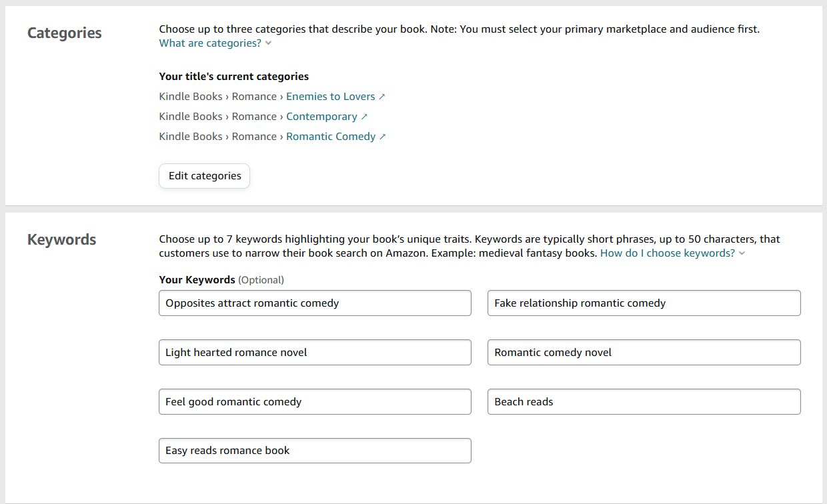
Task: Follow the Romantic Comedy category link
Action: (331, 137)
